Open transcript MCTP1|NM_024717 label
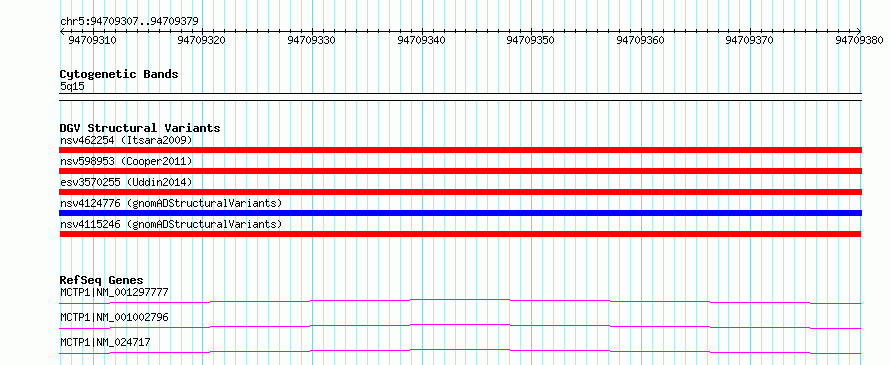Viewport: 890px width, 365px height. click(x=105, y=342)
